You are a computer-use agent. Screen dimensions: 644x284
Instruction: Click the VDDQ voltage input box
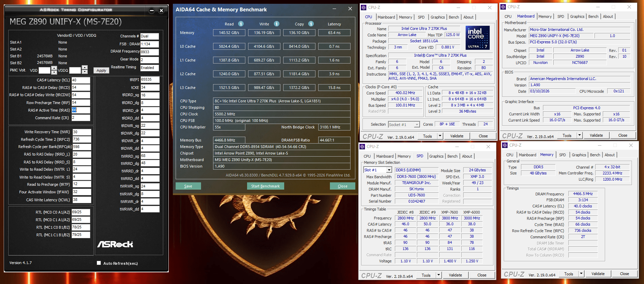tap(75, 70)
